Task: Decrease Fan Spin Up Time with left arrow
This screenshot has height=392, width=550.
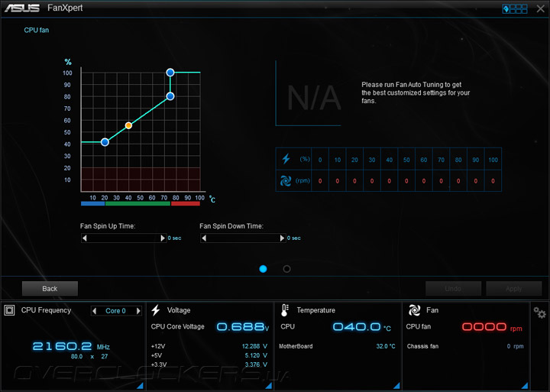Action: click(85, 238)
